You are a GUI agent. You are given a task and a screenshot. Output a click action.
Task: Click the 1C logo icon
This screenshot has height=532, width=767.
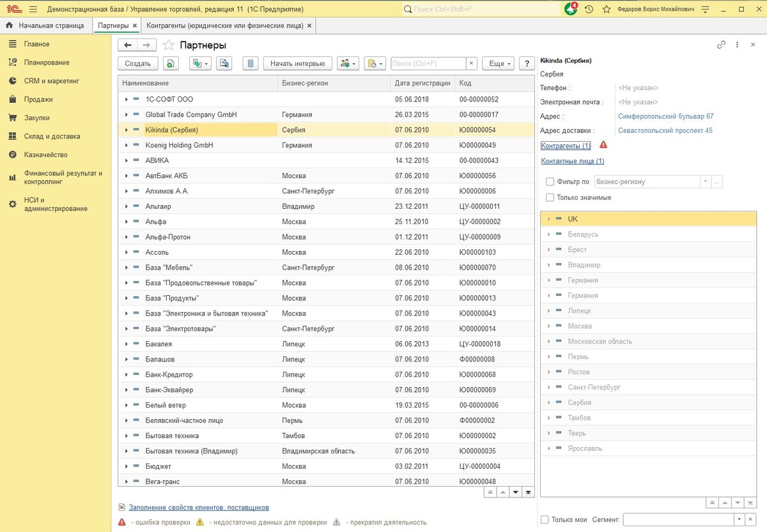tap(13, 10)
